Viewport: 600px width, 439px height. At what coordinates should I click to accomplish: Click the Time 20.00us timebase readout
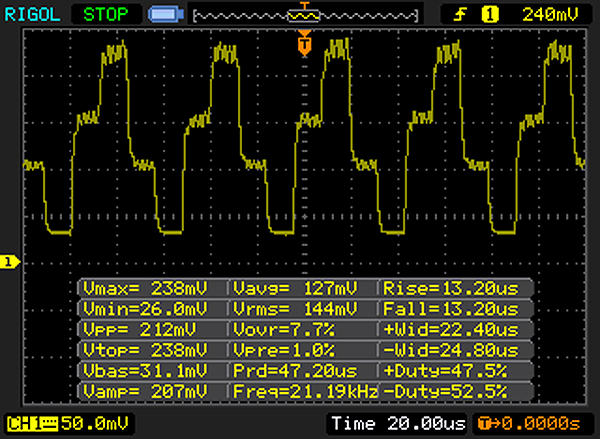click(398, 423)
